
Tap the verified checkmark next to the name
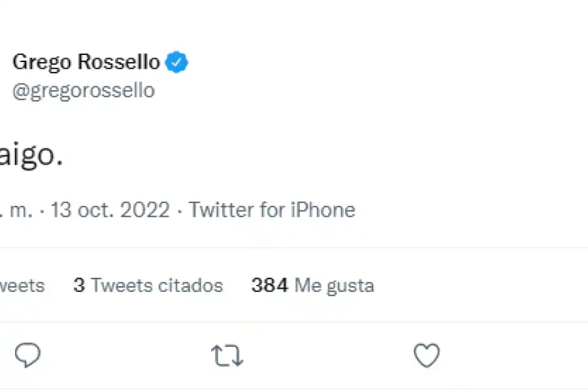(178, 61)
